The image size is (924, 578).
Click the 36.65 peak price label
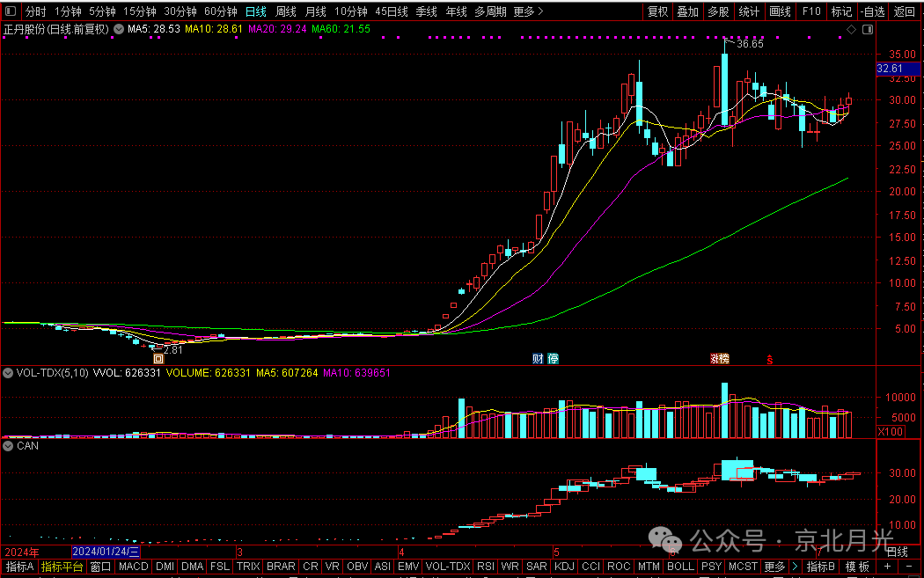click(x=750, y=43)
